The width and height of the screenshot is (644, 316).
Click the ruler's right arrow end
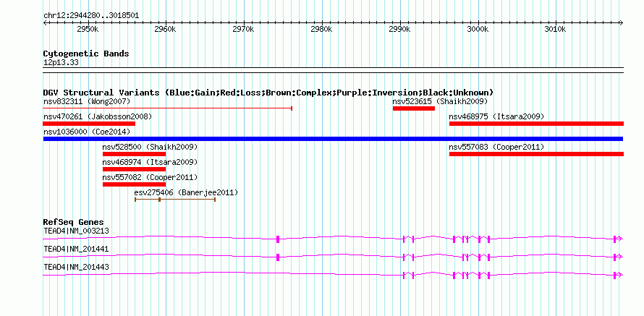622,22
